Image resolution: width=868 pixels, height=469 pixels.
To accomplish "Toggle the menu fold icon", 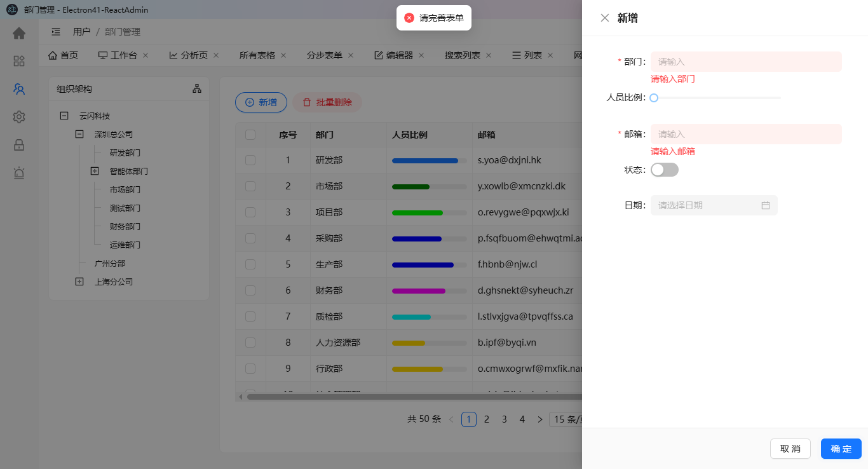I will pos(56,32).
